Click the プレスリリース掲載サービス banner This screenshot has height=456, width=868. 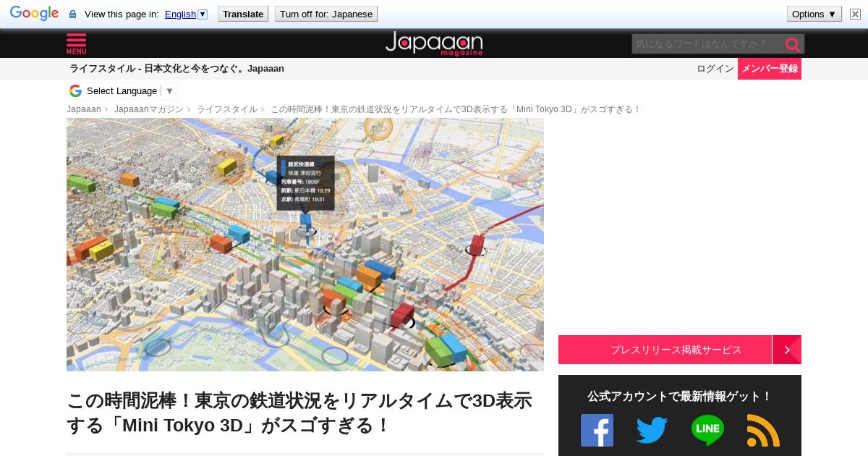click(665, 350)
